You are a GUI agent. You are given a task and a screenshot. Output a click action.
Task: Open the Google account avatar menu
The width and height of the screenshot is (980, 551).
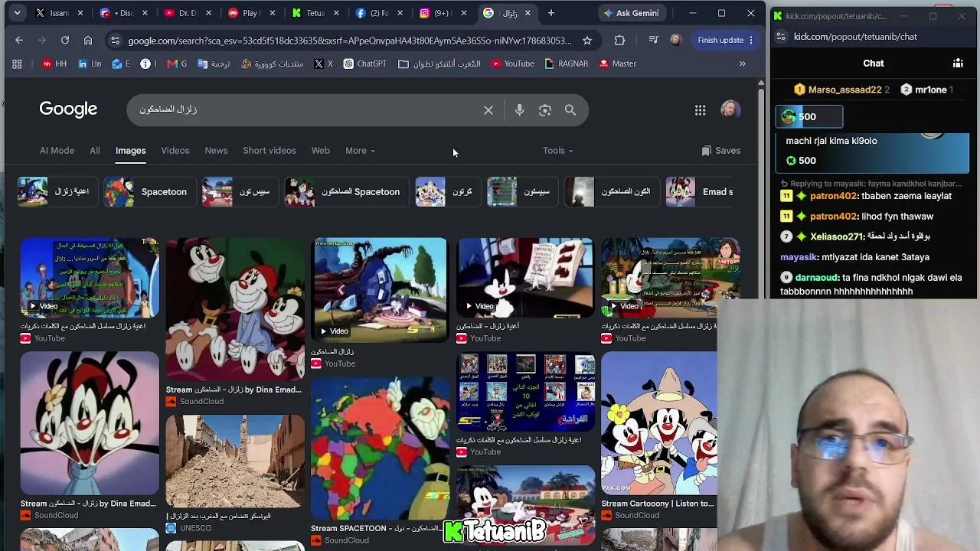(730, 109)
